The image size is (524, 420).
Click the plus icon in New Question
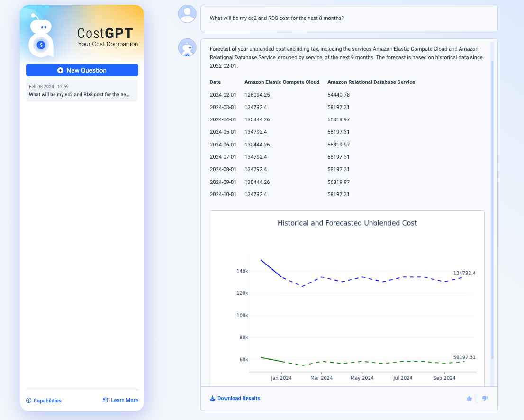click(x=60, y=70)
